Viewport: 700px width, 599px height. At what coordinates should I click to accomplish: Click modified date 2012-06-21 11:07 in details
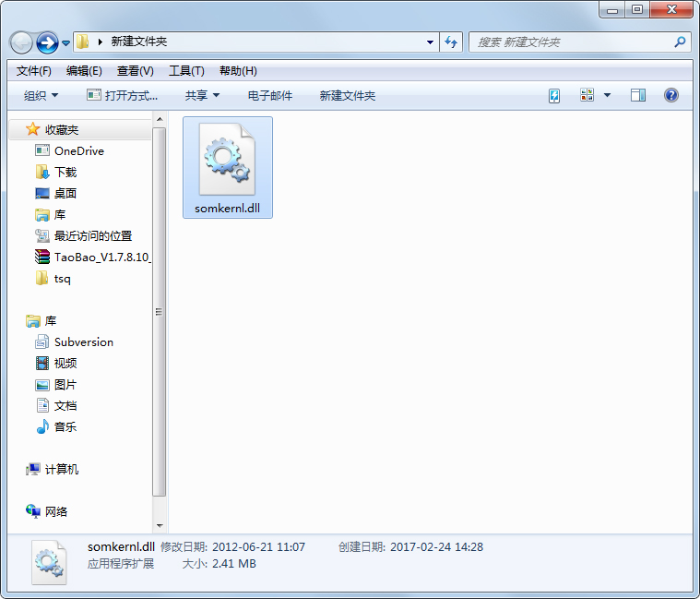(258, 547)
